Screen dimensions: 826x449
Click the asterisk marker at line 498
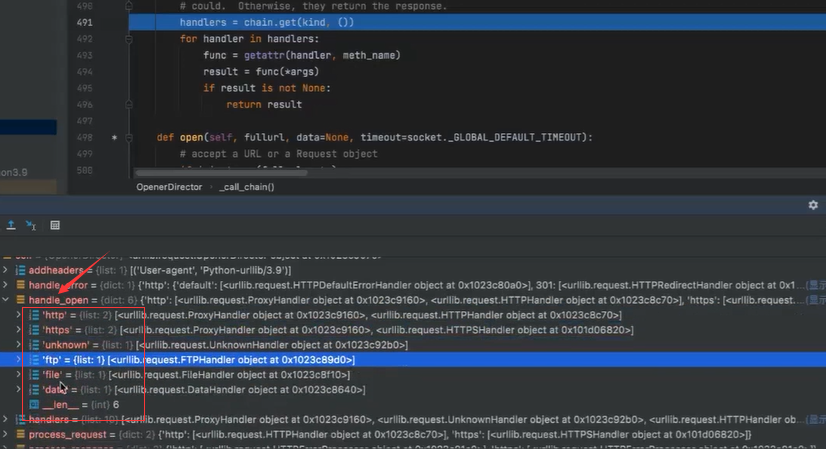point(114,138)
